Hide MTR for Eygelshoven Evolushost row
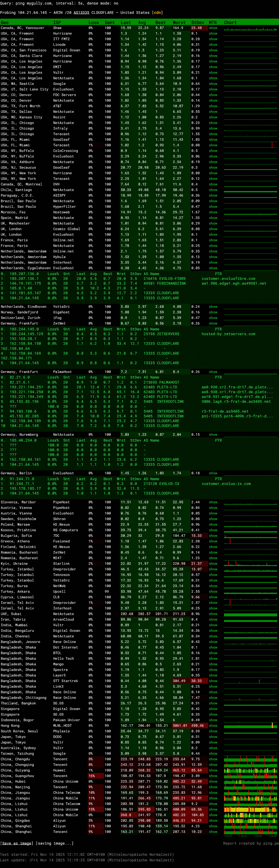 coord(213,268)
